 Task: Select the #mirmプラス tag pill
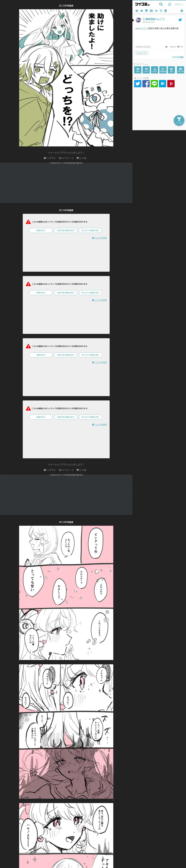(x=142, y=53)
